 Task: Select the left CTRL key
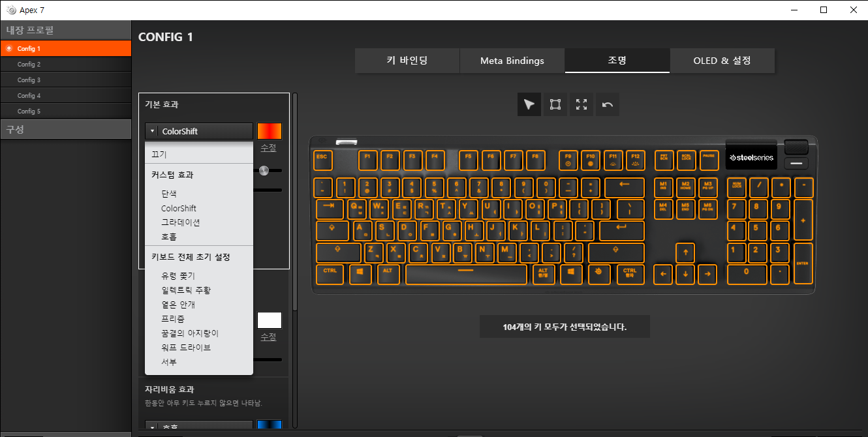(x=330, y=275)
